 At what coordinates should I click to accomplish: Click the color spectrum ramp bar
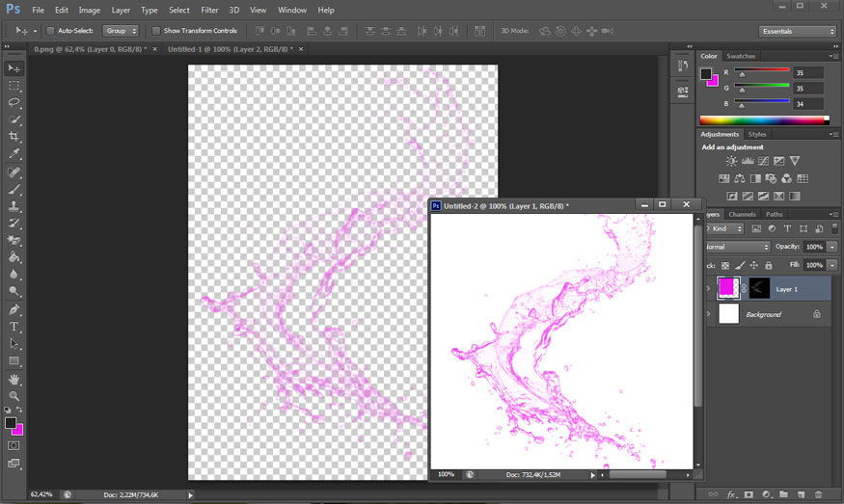pos(764,120)
